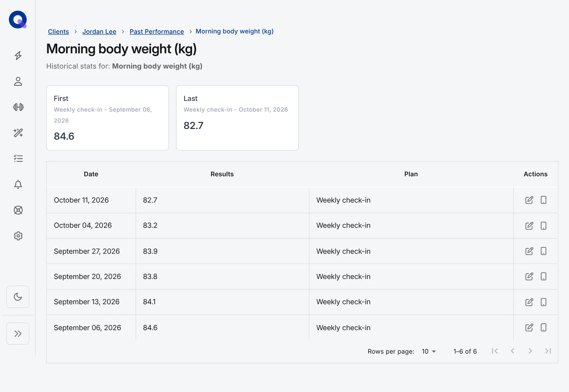The image size is (569, 392).
Task: Click the phone icon for October 04, 2026
Action: click(x=543, y=226)
